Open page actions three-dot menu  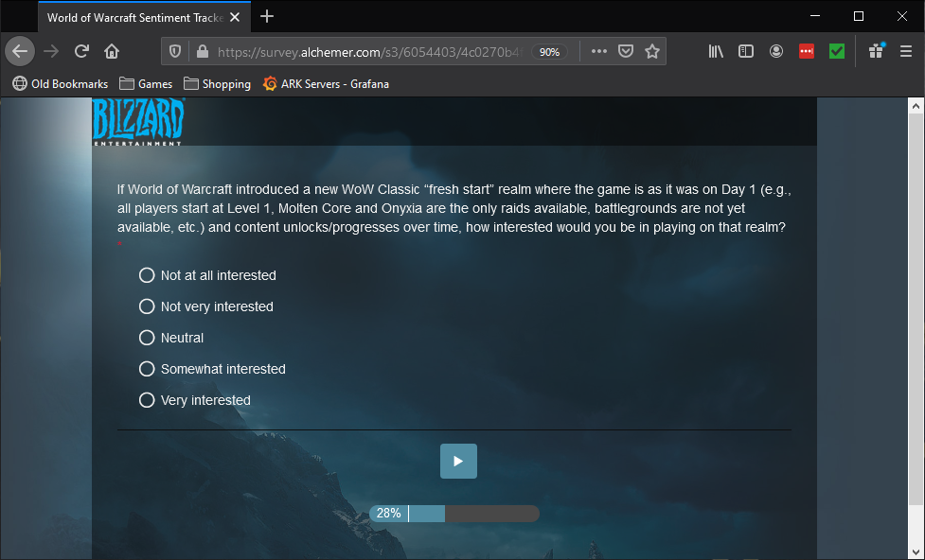click(x=598, y=51)
